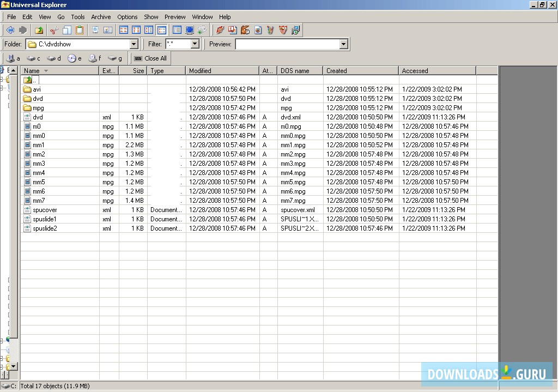This screenshot has height=392, width=558.
Task: Open drive c from drive bar
Action: 33,58
